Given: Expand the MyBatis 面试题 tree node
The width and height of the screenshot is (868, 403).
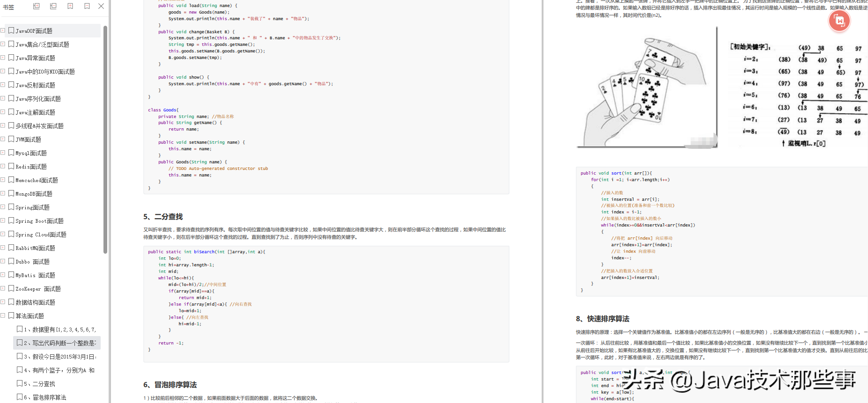Looking at the screenshot, I should click(x=3, y=275).
